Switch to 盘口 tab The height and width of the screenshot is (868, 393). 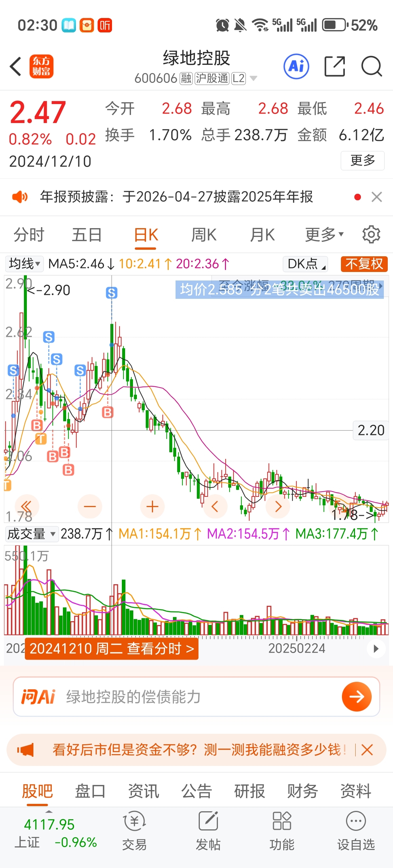tap(90, 791)
